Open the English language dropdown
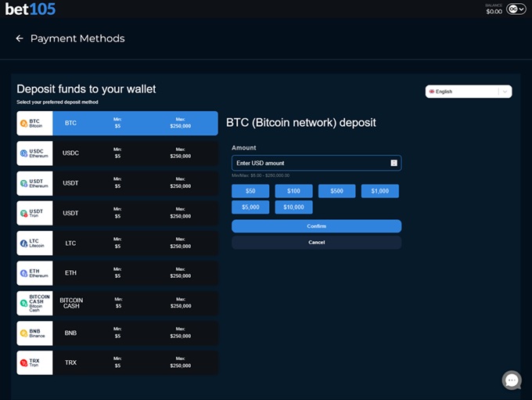 462,92
